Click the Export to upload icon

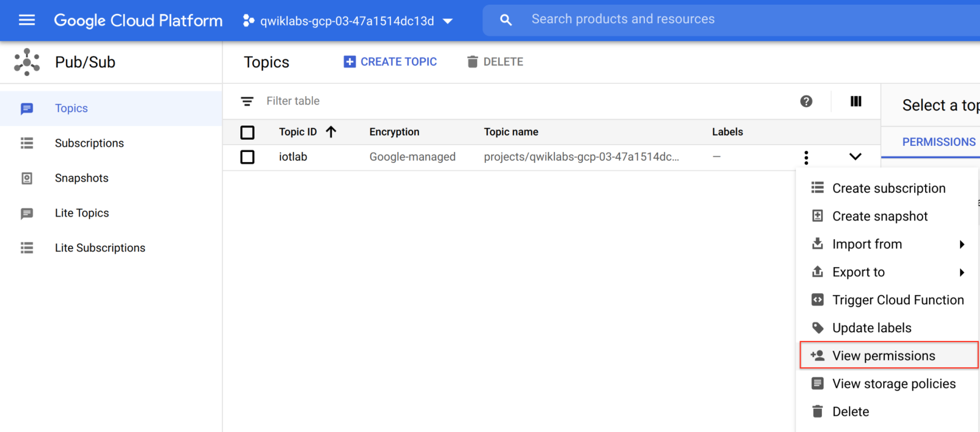pos(818,271)
